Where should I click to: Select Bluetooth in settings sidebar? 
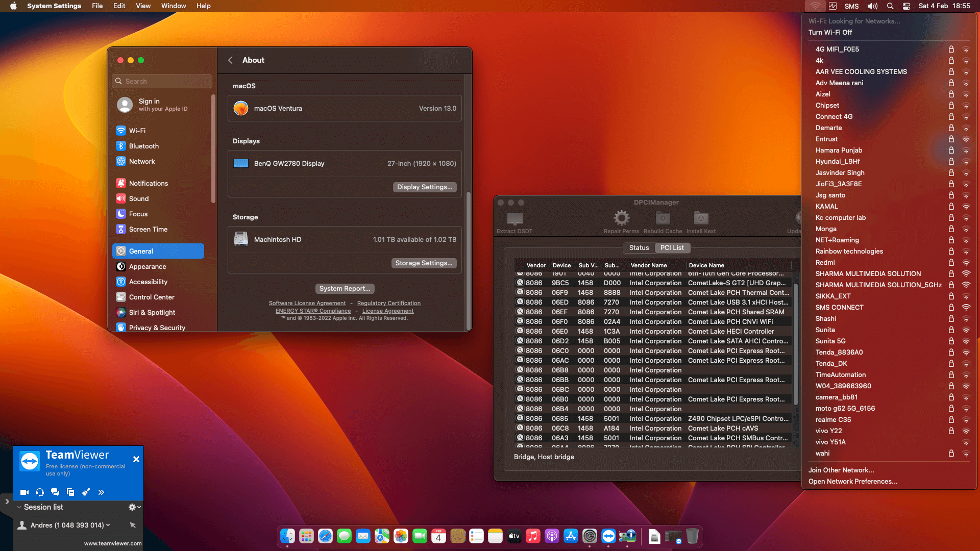coord(158,146)
